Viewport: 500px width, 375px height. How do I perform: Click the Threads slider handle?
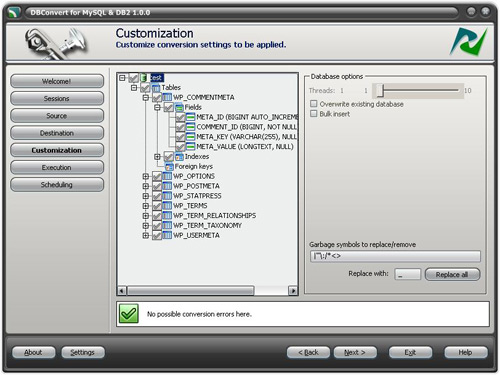tap(380, 90)
